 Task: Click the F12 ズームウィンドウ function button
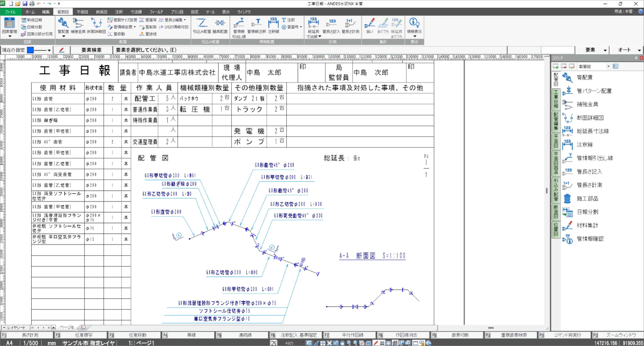(x=618, y=335)
